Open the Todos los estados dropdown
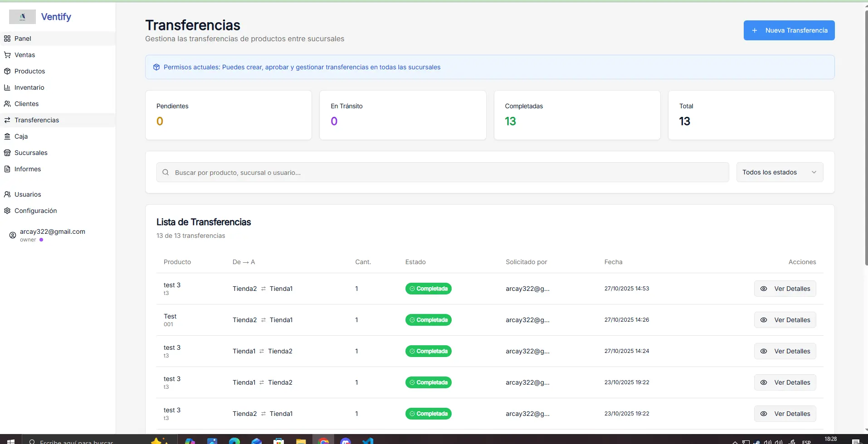This screenshot has height=444, width=868. [779, 172]
